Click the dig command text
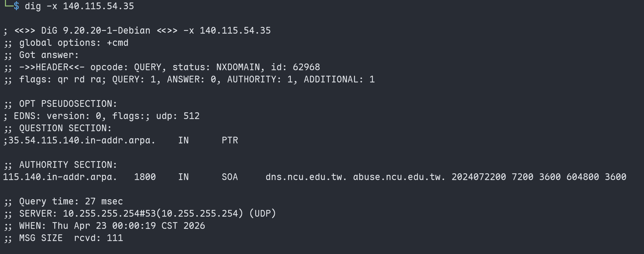The image size is (644, 254). click(x=33, y=6)
